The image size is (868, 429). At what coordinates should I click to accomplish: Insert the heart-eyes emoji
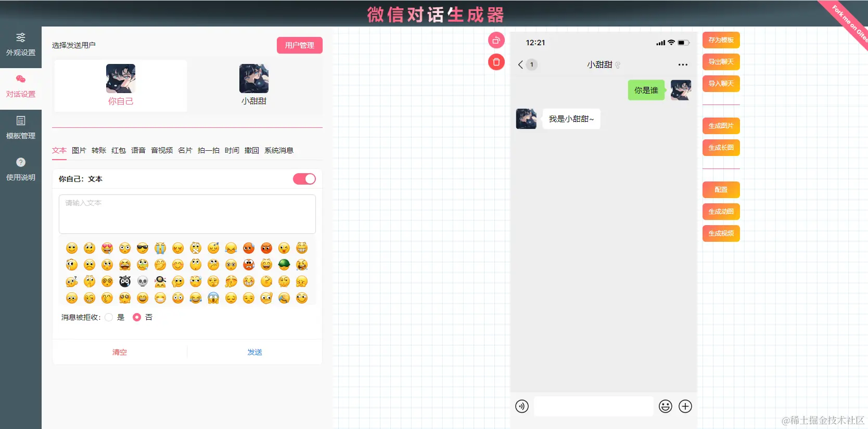[x=107, y=248]
